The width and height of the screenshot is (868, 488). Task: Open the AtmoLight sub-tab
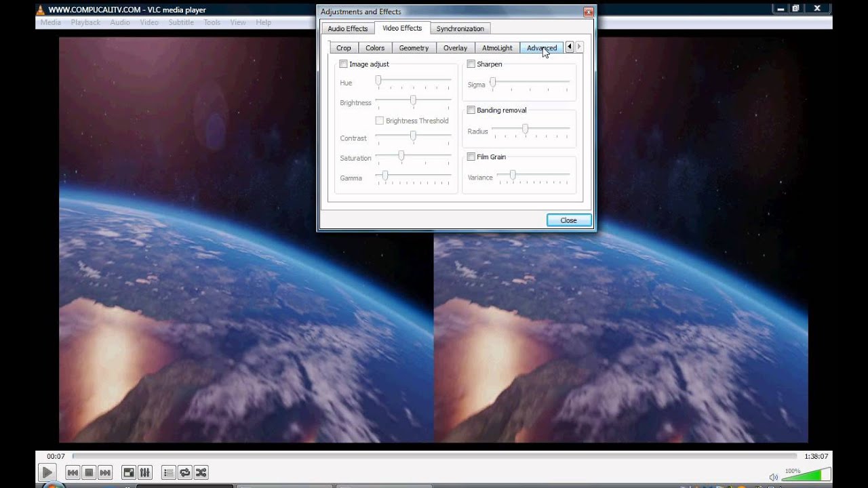click(x=497, y=48)
